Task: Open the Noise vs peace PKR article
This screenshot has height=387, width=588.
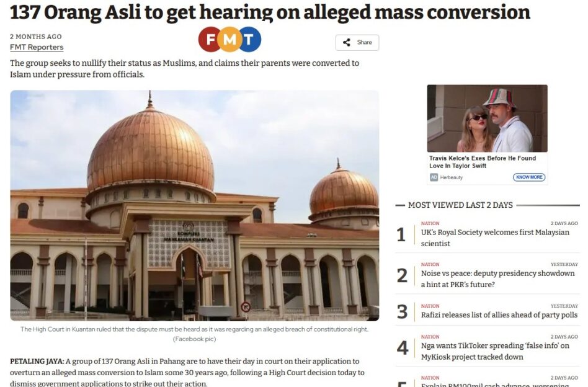Action: [497, 278]
